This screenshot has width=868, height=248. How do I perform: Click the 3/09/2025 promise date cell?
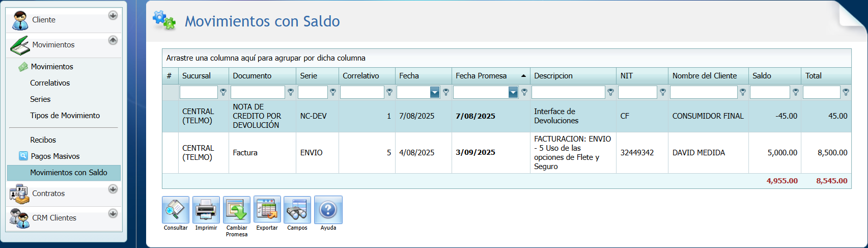(x=491, y=153)
